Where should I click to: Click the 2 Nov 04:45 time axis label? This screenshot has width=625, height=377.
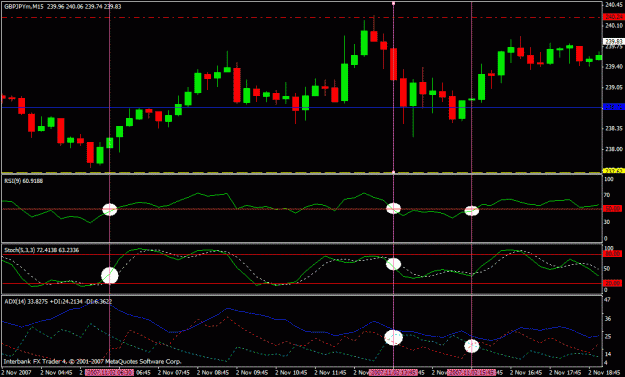click(x=57, y=373)
